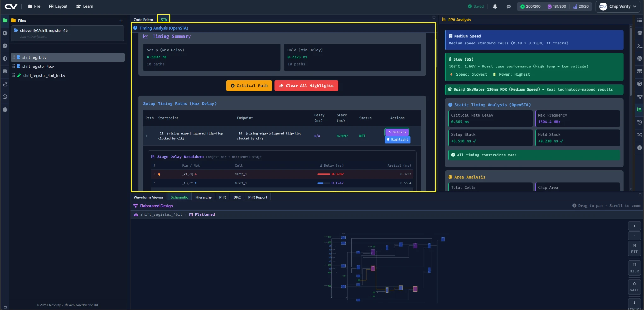Open shift_register_4bit_test.v file
The height and width of the screenshot is (311, 644).
coord(68,76)
